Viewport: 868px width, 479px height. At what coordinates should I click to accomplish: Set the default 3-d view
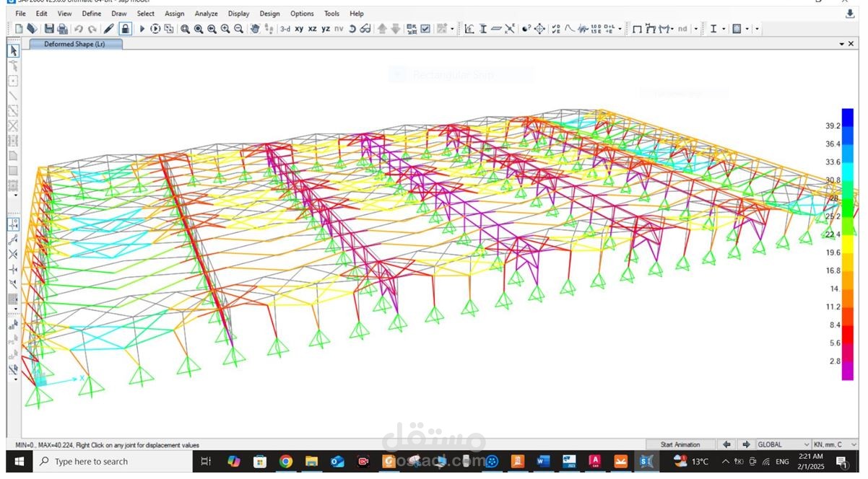pos(285,29)
